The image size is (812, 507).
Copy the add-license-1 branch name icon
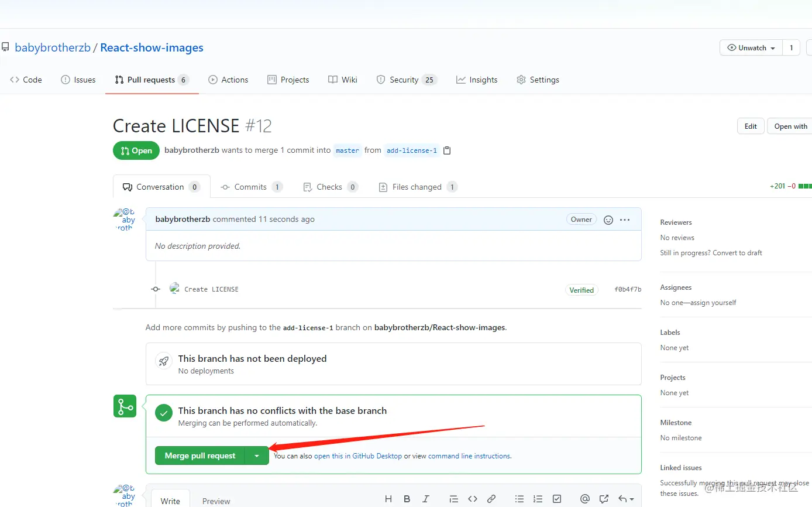447,150
